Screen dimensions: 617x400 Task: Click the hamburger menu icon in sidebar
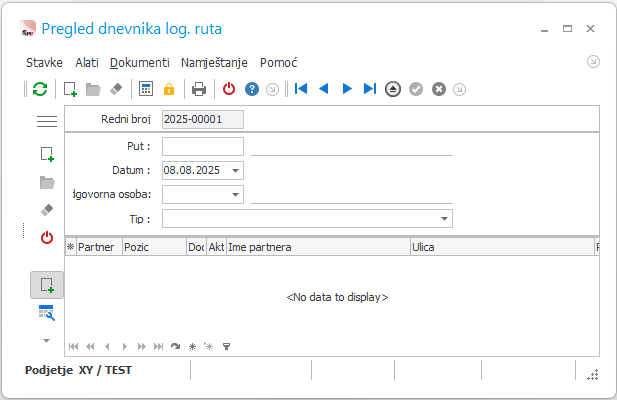(x=47, y=121)
